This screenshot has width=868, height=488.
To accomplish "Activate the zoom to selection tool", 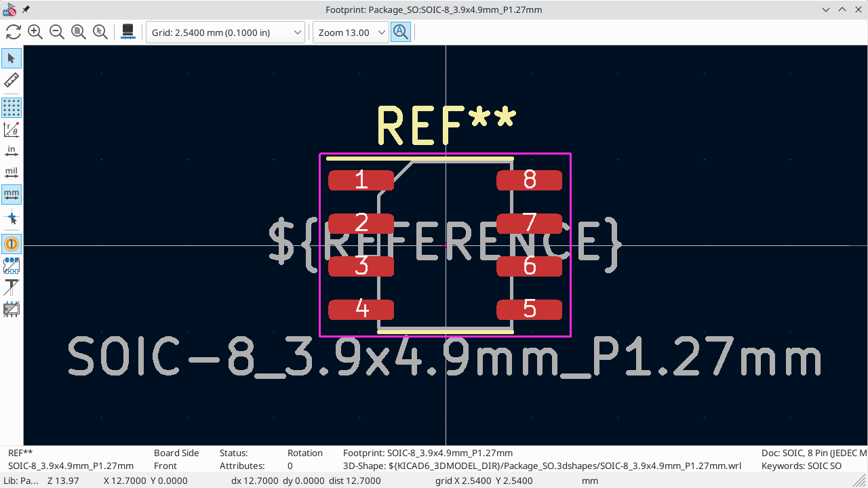I will pyautogui.click(x=100, y=32).
